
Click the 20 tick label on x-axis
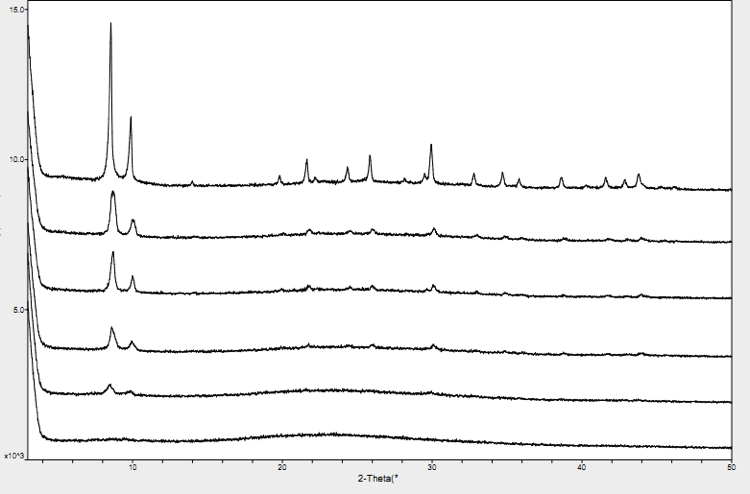[282, 467]
